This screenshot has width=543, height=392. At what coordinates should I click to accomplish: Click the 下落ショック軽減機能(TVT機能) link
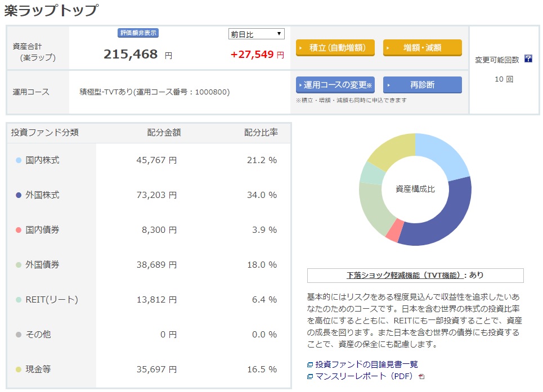point(404,276)
